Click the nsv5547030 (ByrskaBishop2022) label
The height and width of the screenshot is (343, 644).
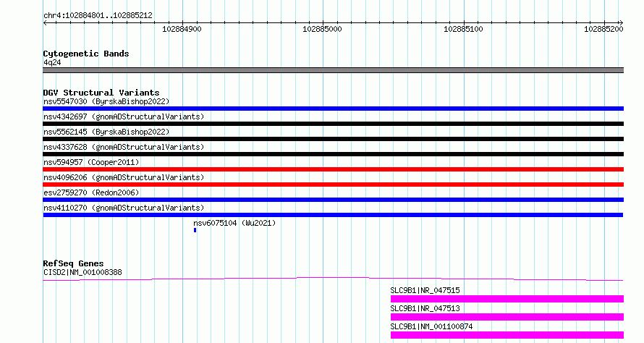pyautogui.click(x=106, y=101)
